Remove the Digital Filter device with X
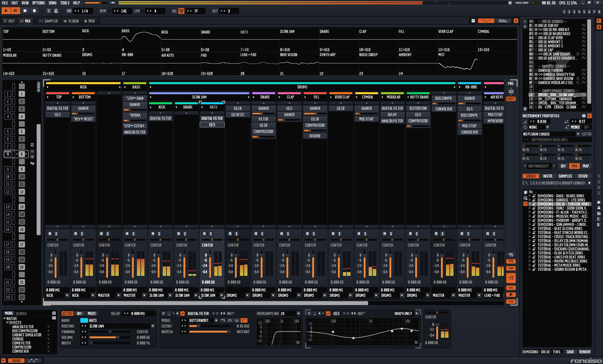The image size is (603, 364). click(163, 313)
